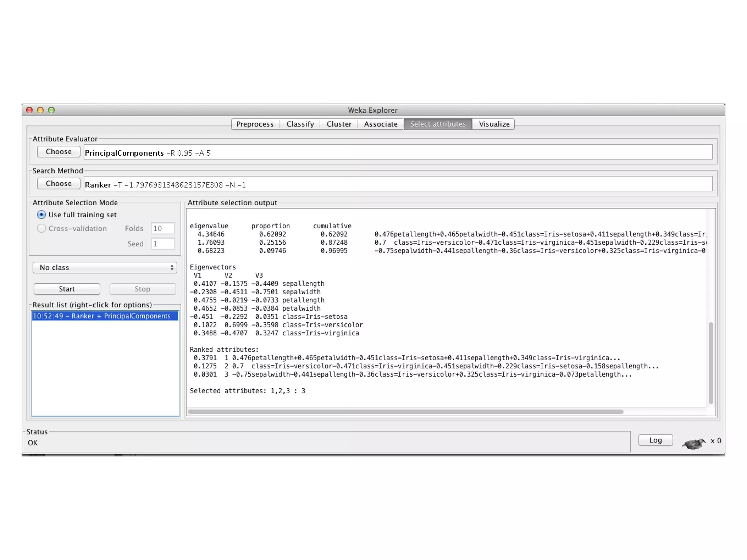The height and width of the screenshot is (560, 747).
Task: Choose a different Attribute Evaluator
Action: pos(59,152)
